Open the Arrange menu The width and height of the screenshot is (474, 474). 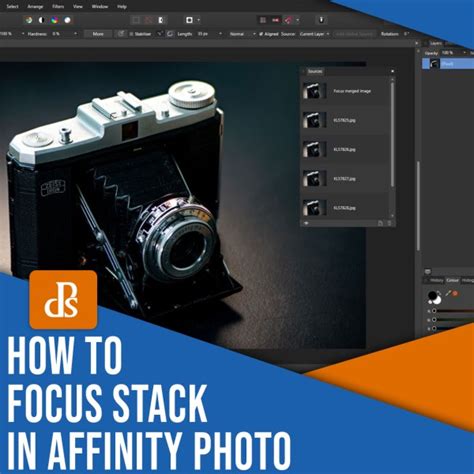(35, 6)
